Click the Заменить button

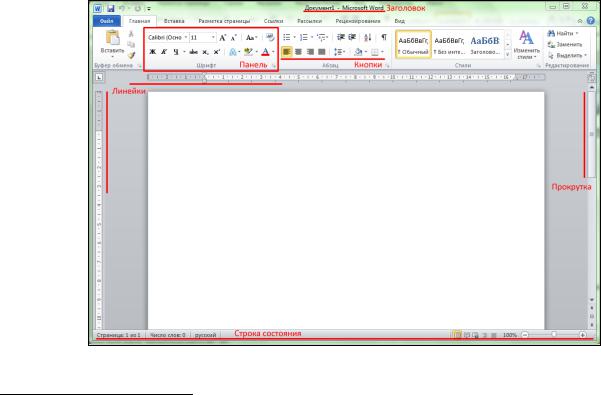coord(565,44)
